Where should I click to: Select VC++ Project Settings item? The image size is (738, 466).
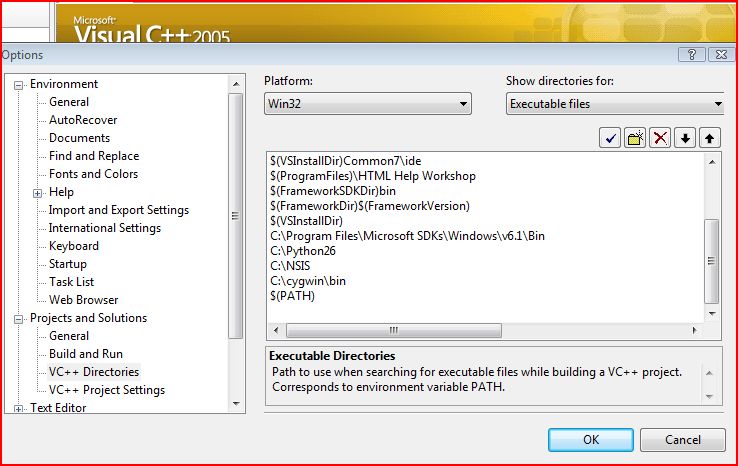(x=107, y=390)
